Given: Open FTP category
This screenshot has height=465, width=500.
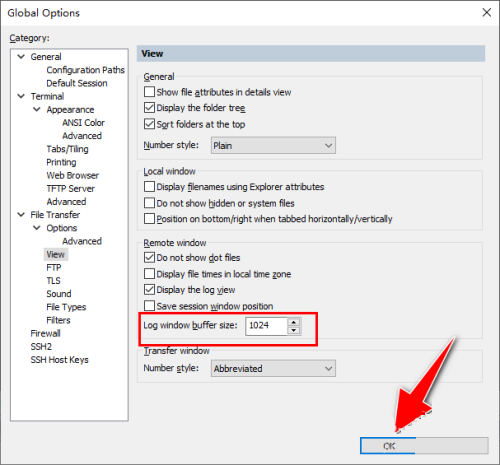Looking at the screenshot, I should click(x=54, y=267).
